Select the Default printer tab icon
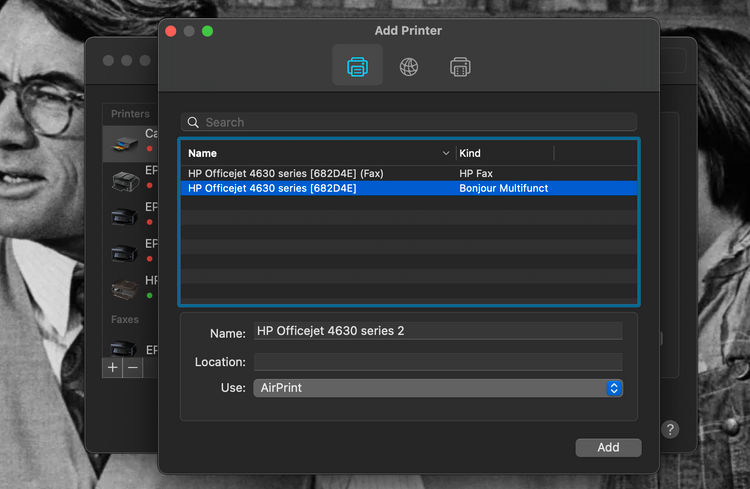Image resolution: width=750 pixels, height=489 pixels. (x=357, y=67)
